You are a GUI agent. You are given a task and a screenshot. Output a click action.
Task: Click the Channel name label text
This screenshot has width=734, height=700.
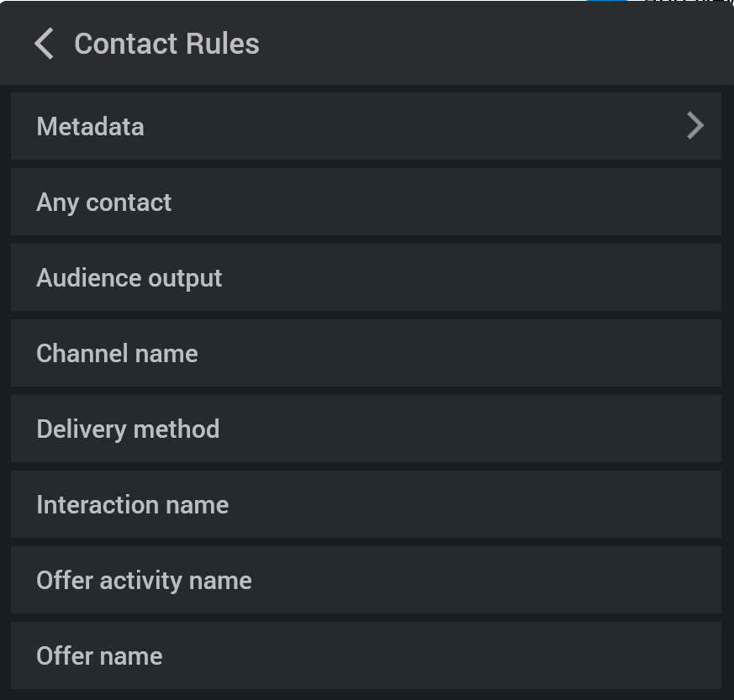[117, 354]
